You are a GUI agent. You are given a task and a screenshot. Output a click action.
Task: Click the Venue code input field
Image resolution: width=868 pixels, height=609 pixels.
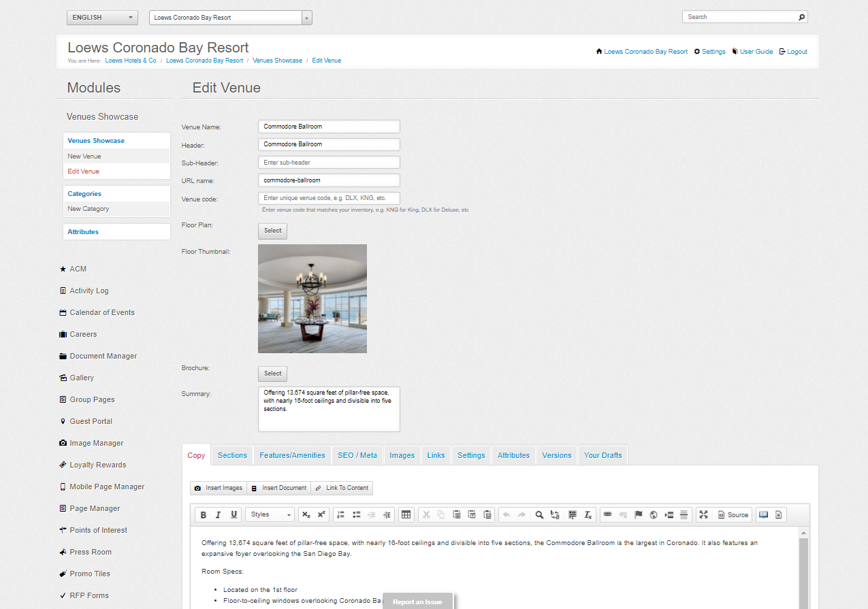(329, 198)
